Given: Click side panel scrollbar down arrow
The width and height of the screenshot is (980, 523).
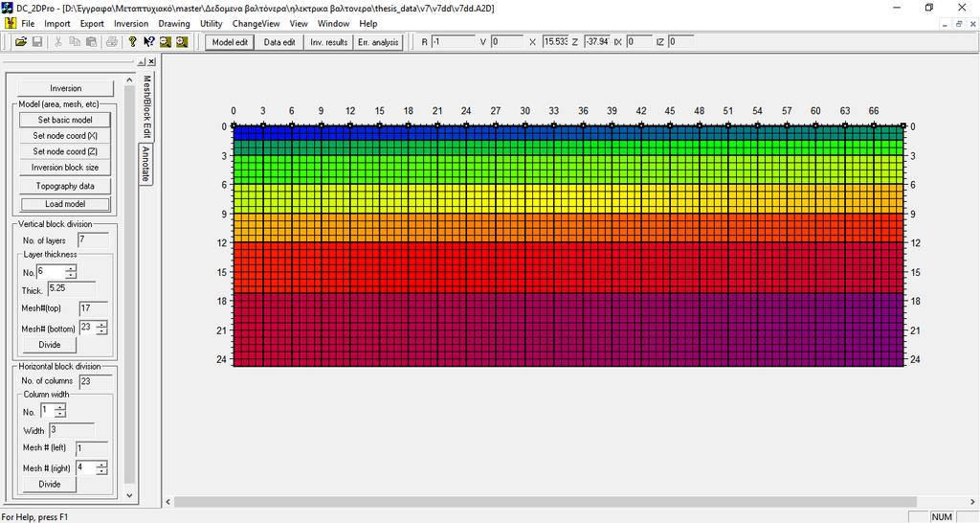Looking at the screenshot, I should [x=129, y=495].
